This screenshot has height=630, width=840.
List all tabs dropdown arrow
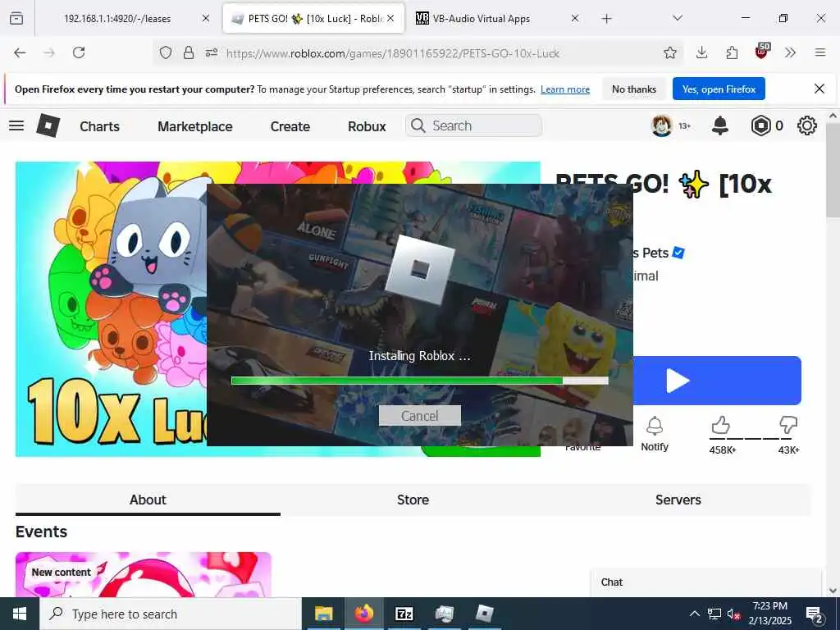point(678,18)
